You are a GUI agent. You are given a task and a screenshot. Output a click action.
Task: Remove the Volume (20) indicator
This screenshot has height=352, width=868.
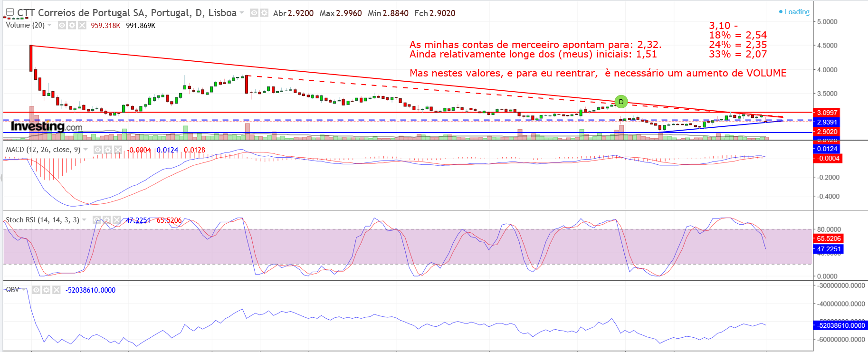pos(82,25)
